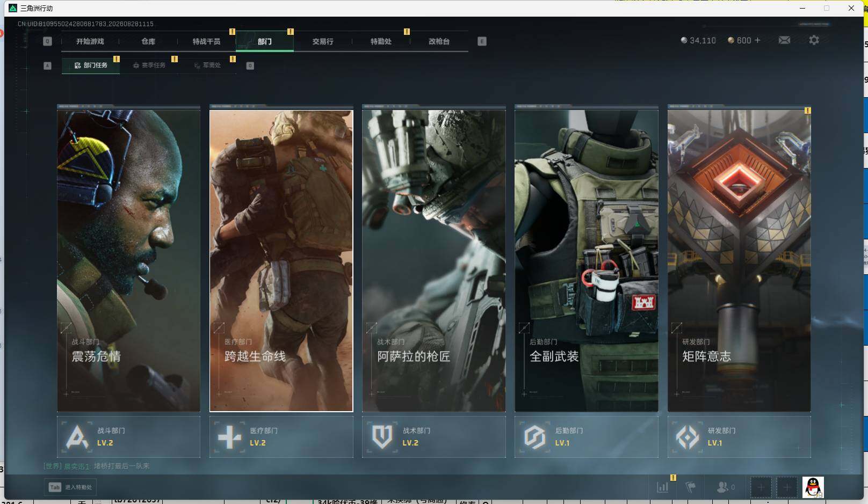Add currency via plus beside 600
The image size is (868, 504).
(x=757, y=40)
